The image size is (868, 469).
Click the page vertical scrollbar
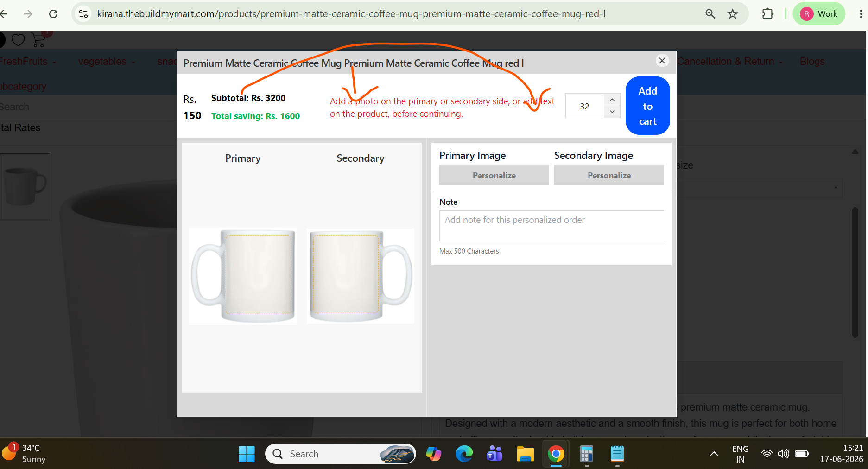point(855,273)
